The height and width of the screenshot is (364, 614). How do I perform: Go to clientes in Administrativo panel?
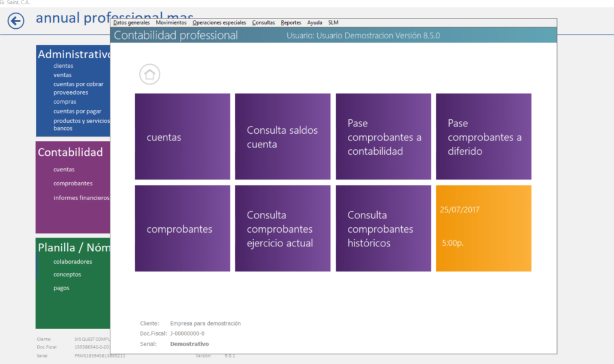point(63,66)
